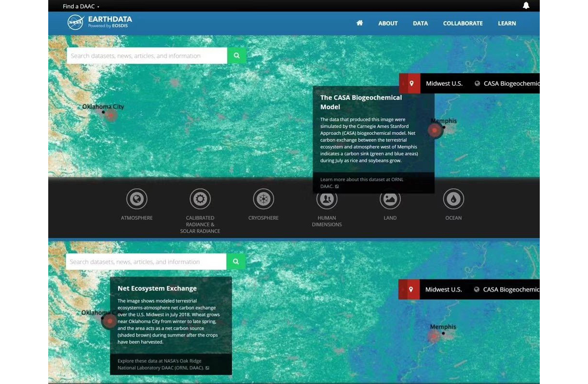Select upper Midwest U.S. label
Image resolution: width=588 pixels, height=384 pixels.
tap(444, 83)
